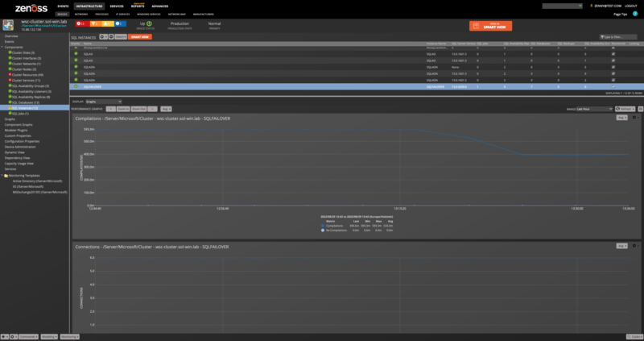The height and width of the screenshot is (341, 644).
Task: Select SQL Databases (13) in tree
Action: [26, 102]
